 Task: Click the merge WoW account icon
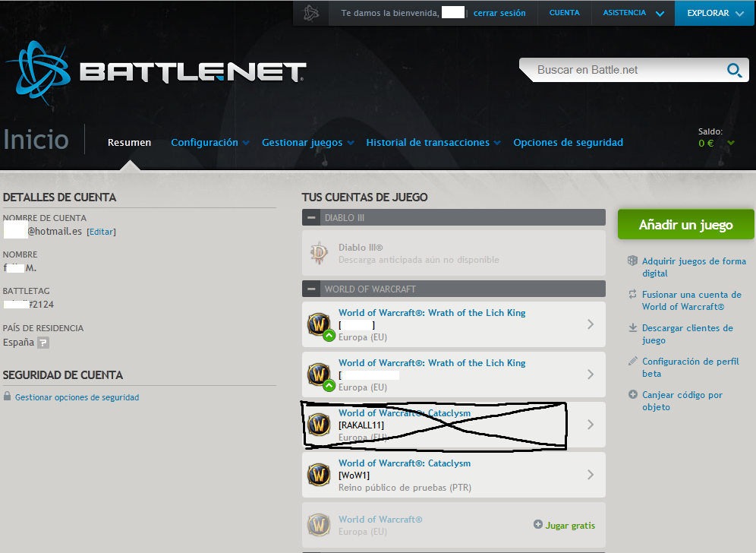coord(632,295)
